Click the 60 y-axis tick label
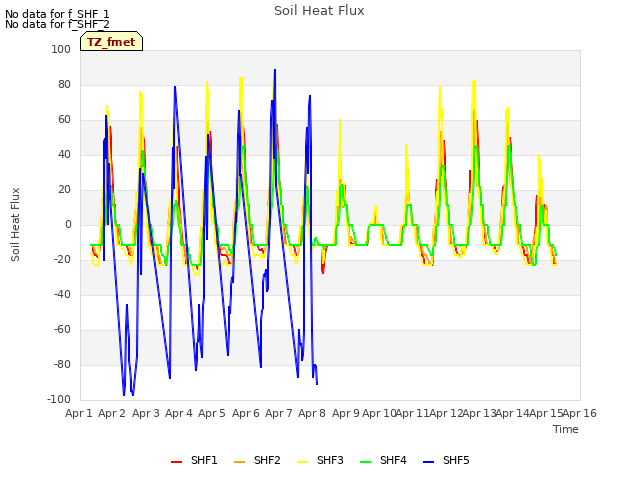The image size is (640, 480). pos(64,120)
